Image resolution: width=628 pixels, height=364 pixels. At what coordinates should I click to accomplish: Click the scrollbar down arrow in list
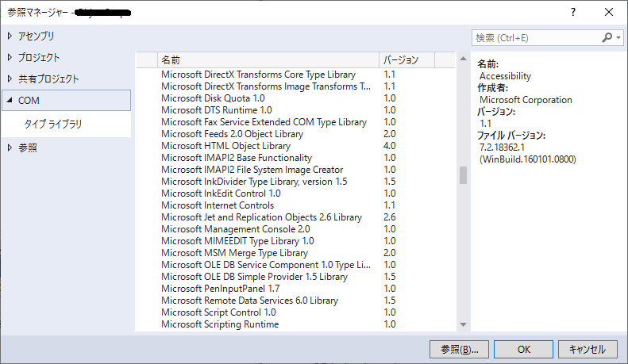464,324
